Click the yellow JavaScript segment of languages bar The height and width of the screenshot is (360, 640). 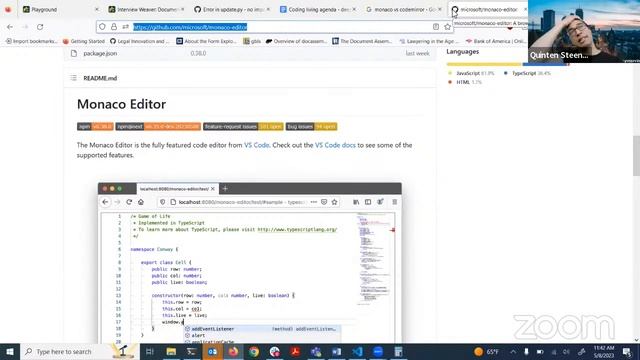click(x=484, y=64)
